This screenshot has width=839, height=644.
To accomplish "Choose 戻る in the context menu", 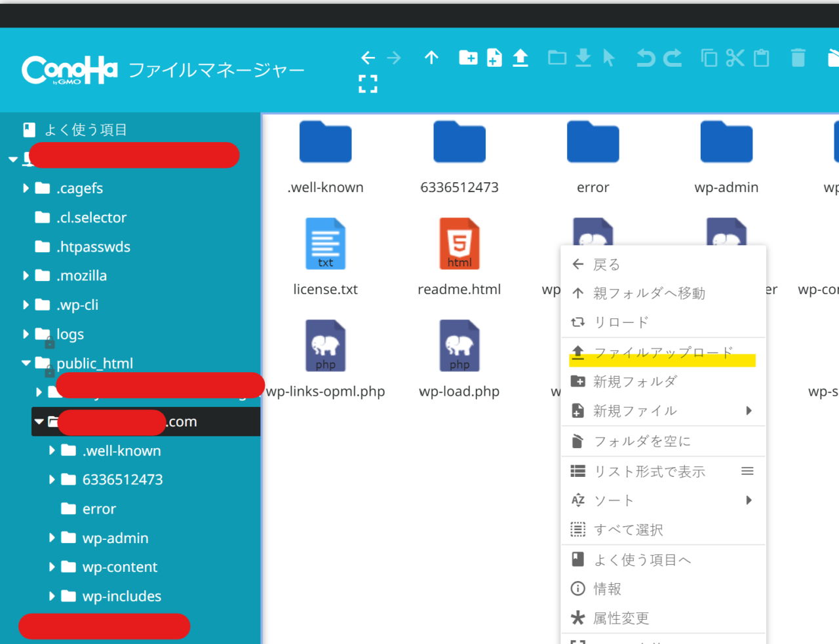I will coord(663,265).
